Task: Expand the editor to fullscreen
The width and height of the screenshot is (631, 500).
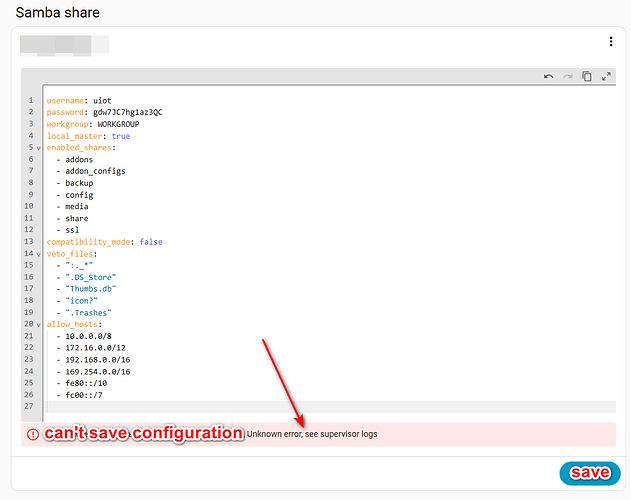Action: 606,76
